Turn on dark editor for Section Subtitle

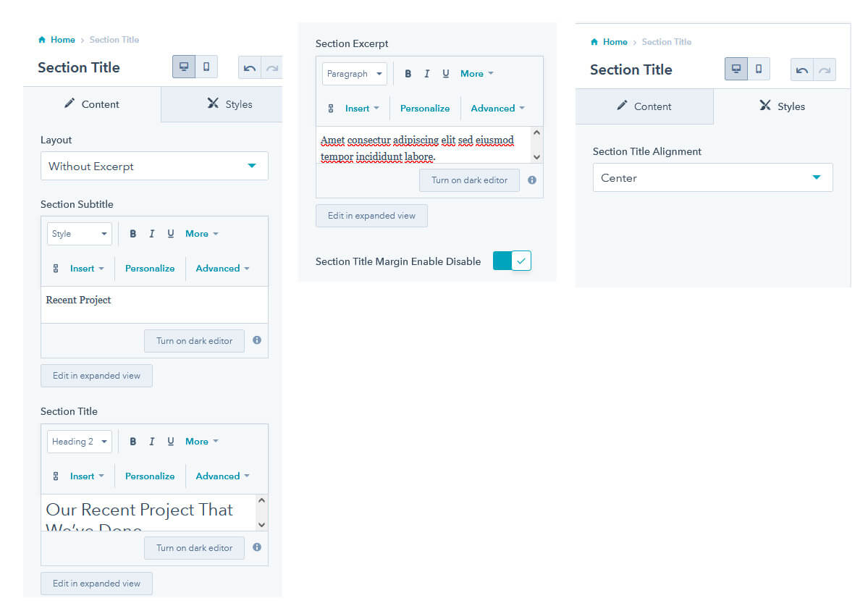pyautogui.click(x=194, y=341)
